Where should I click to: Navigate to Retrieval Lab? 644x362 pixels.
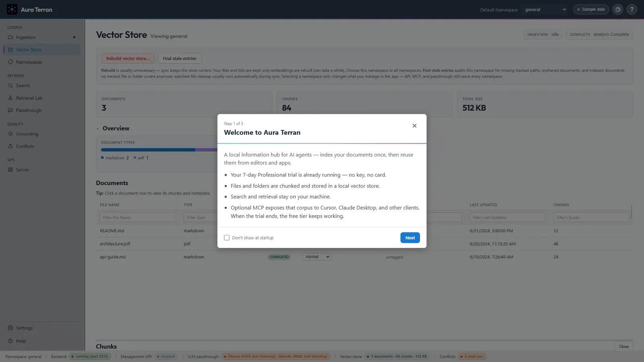point(42,98)
